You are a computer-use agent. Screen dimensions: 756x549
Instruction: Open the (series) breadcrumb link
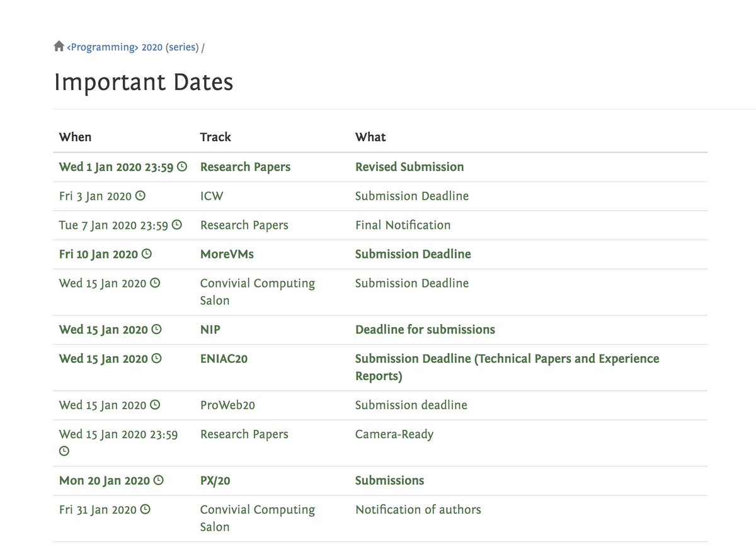coord(182,47)
